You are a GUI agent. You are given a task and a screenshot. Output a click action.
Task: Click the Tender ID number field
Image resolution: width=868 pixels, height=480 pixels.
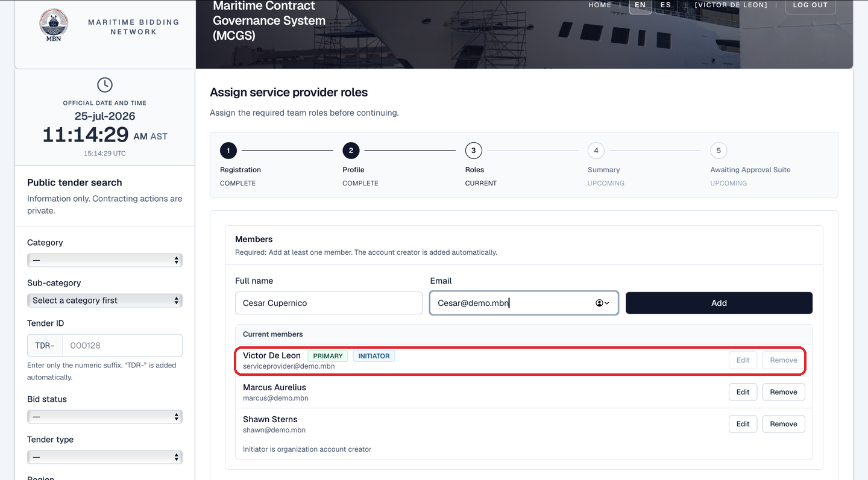122,346
